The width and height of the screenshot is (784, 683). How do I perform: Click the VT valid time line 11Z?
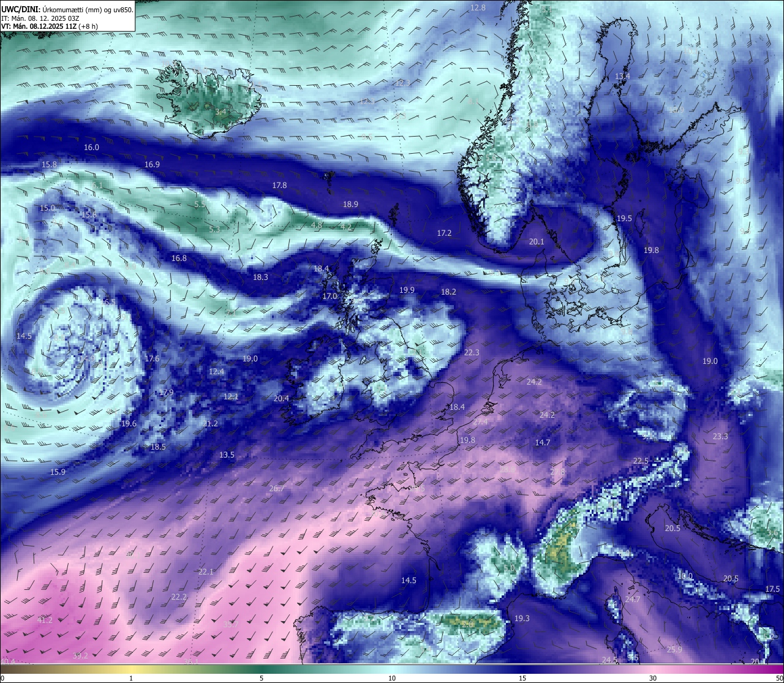point(50,26)
